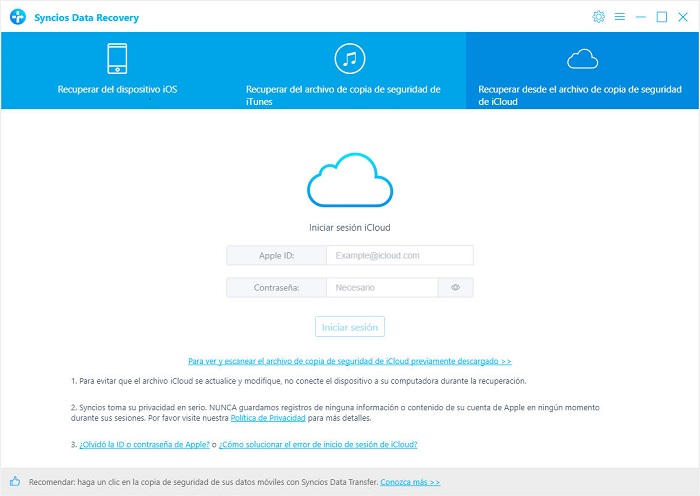
Task: Open settings via the gear icon
Action: (598, 17)
